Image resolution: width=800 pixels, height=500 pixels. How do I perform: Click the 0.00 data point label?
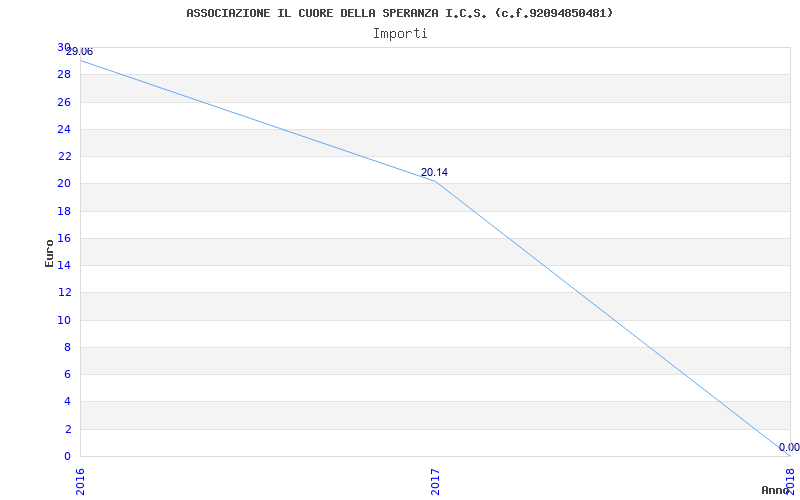point(789,447)
